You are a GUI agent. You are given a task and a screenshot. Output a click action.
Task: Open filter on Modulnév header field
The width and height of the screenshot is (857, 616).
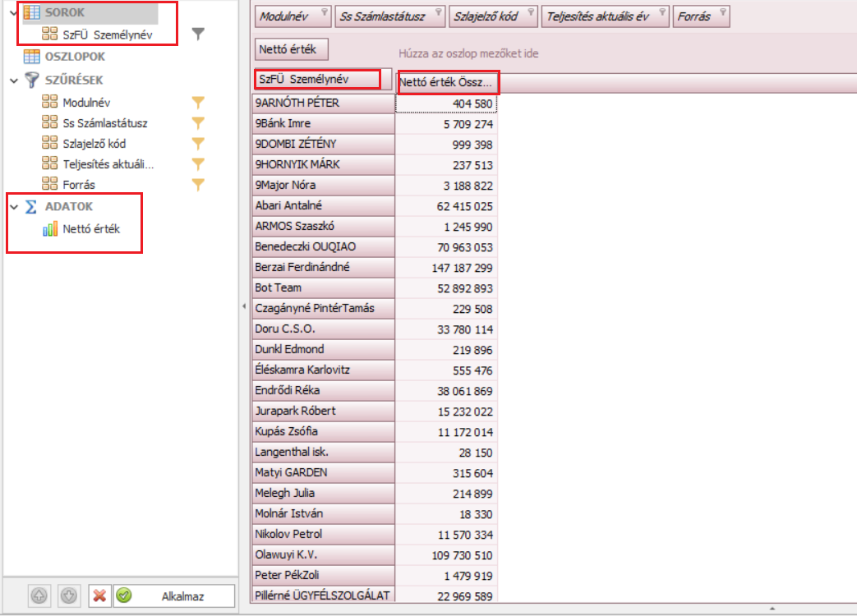point(324,12)
